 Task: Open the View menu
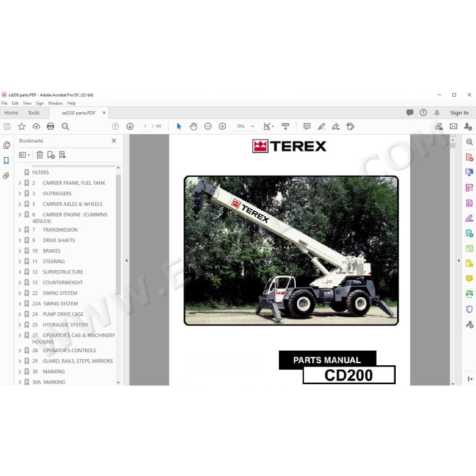27,103
